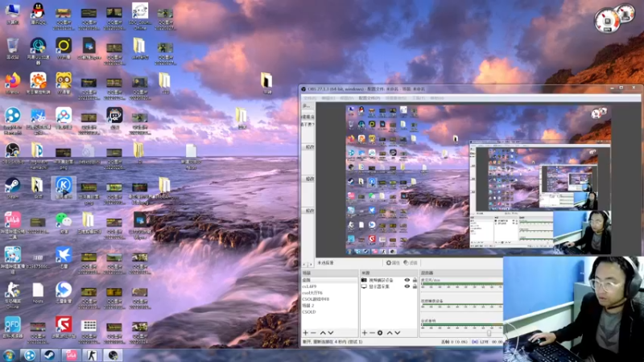Open the 编辑 menu in OBS
The image size is (644, 362).
coord(328,98)
